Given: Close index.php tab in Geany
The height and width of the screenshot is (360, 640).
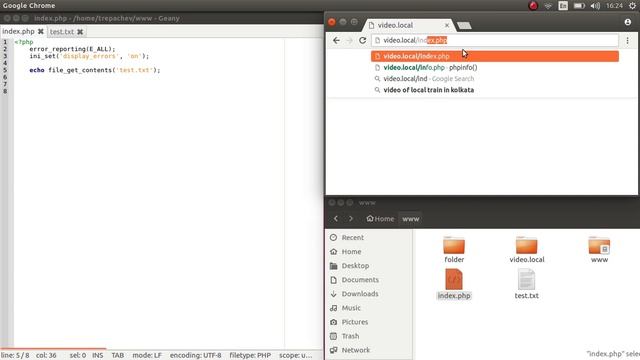Looking at the screenshot, I should pos(40,31).
